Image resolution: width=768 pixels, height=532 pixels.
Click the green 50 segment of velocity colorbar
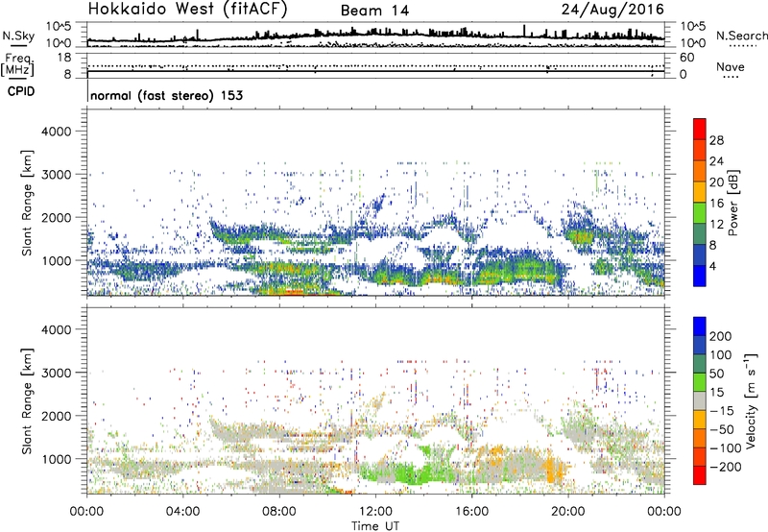pos(700,382)
